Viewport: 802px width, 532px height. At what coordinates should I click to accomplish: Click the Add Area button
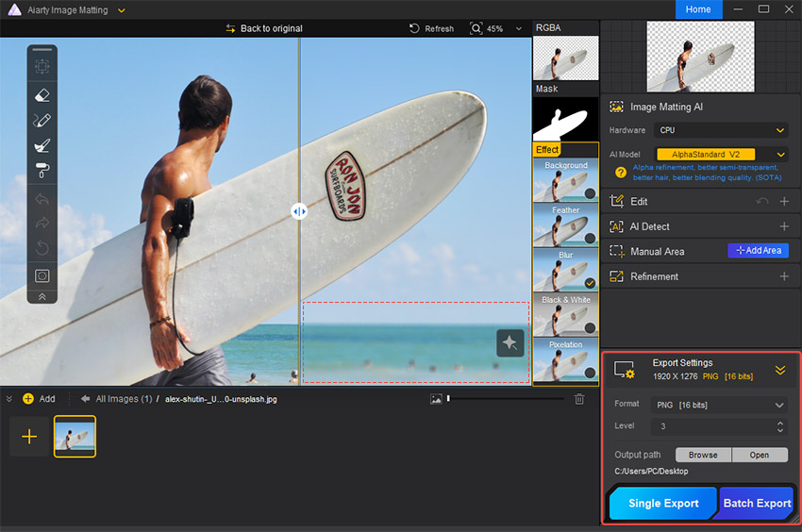coord(758,251)
